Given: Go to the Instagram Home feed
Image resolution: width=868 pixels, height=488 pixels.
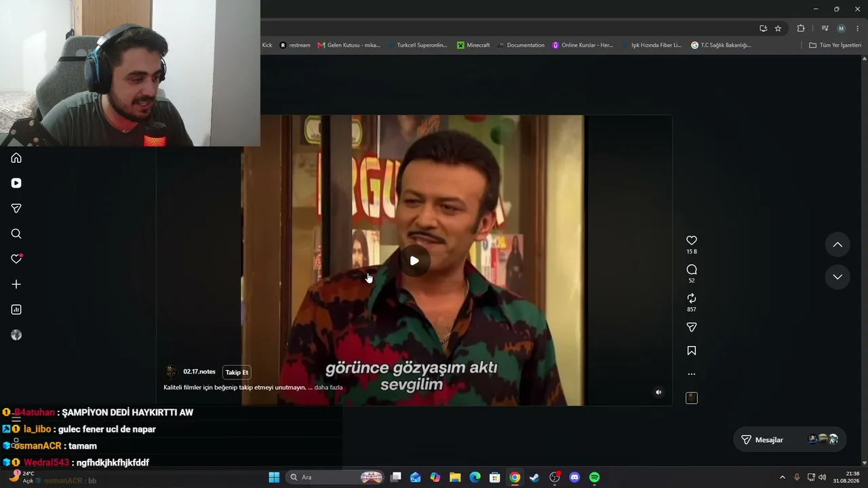Looking at the screenshot, I should [x=16, y=158].
